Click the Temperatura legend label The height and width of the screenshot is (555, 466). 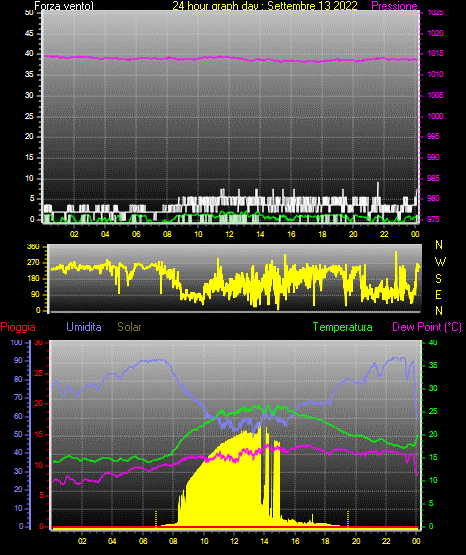343,327
